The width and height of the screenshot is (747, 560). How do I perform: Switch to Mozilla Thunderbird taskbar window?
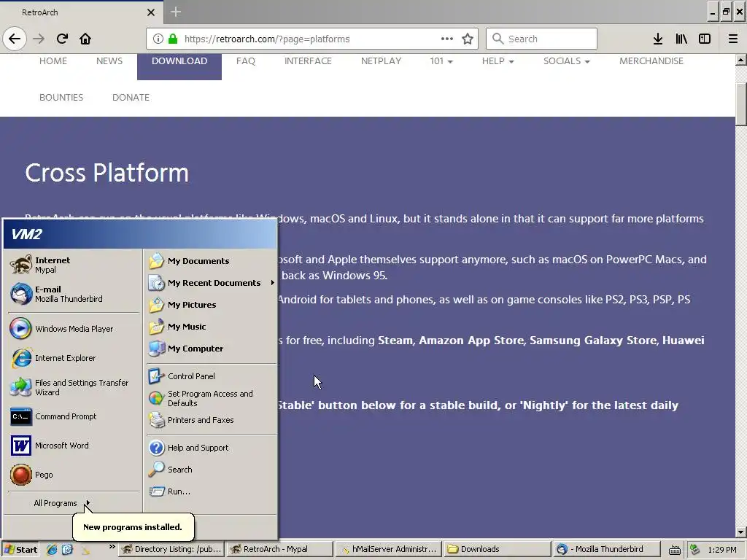click(606, 550)
